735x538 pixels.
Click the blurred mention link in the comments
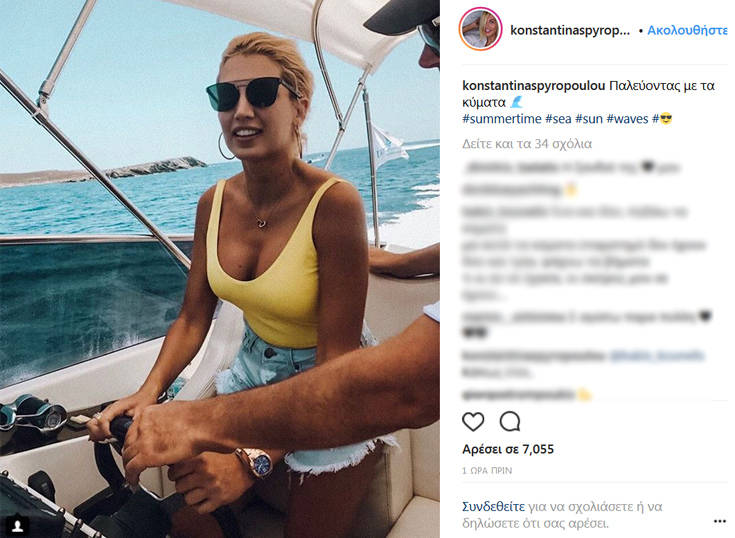point(657,356)
